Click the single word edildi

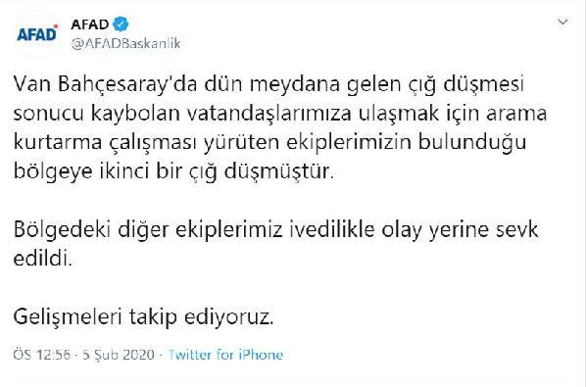(x=43, y=259)
